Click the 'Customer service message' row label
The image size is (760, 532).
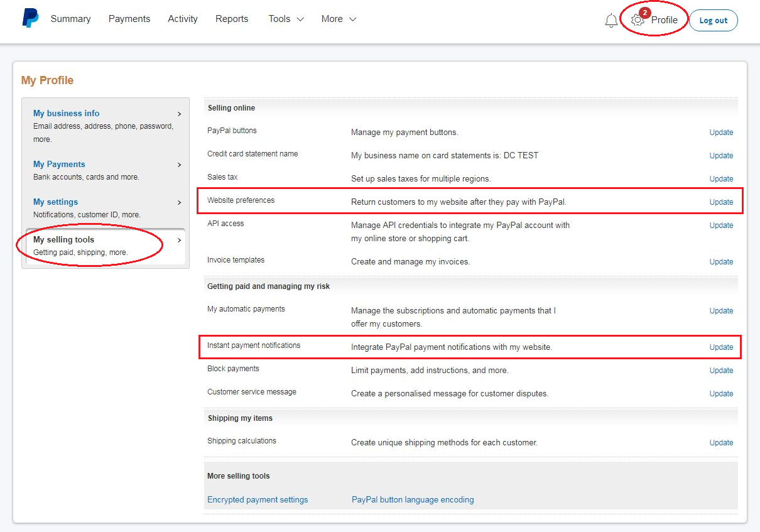pos(252,392)
